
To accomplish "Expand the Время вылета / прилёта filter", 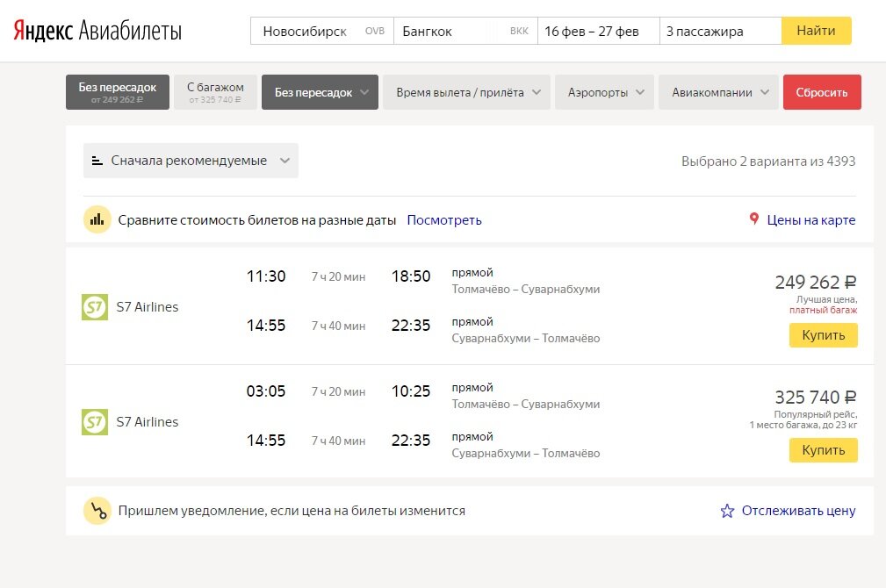I will pyautogui.click(x=467, y=92).
